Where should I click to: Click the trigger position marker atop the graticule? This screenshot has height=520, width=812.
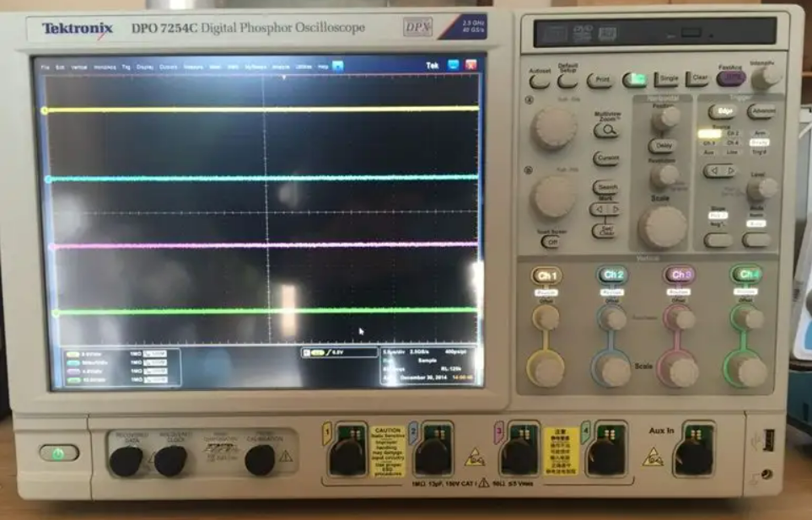[284, 78]
